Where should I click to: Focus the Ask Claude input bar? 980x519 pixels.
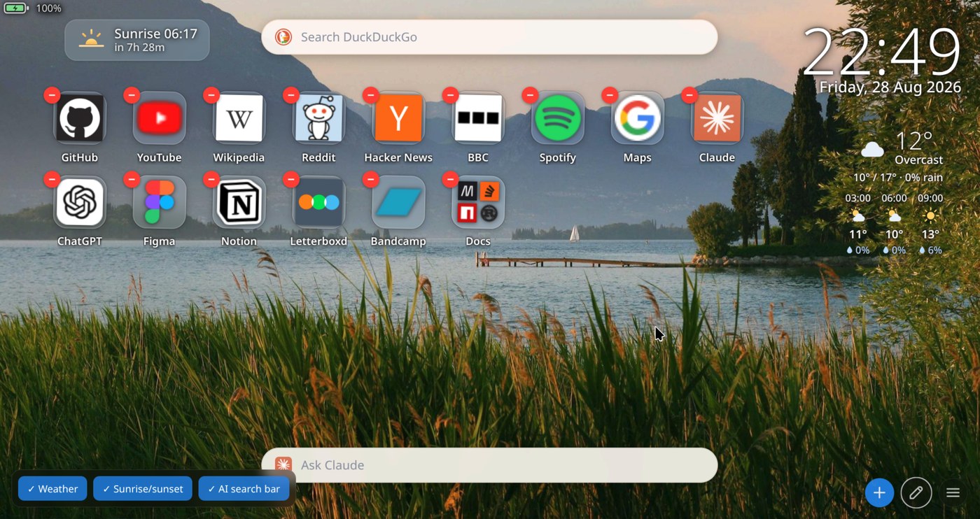tap(489, 465)
